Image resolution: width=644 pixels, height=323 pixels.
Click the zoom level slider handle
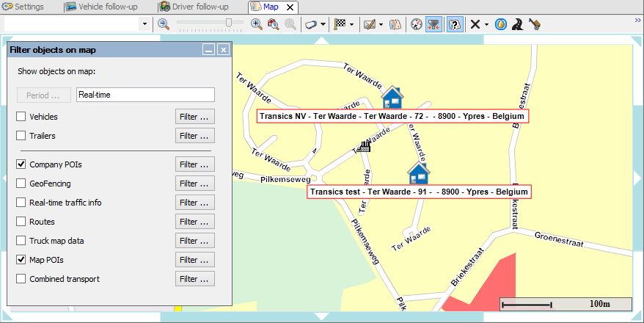pos(230,23)
